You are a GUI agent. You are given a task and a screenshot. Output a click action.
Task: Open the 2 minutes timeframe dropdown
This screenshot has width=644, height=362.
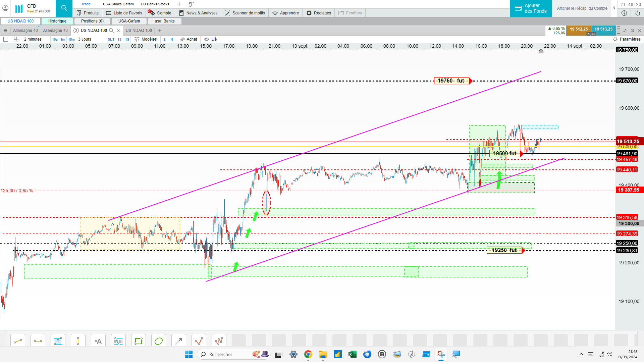click(33, 39)
